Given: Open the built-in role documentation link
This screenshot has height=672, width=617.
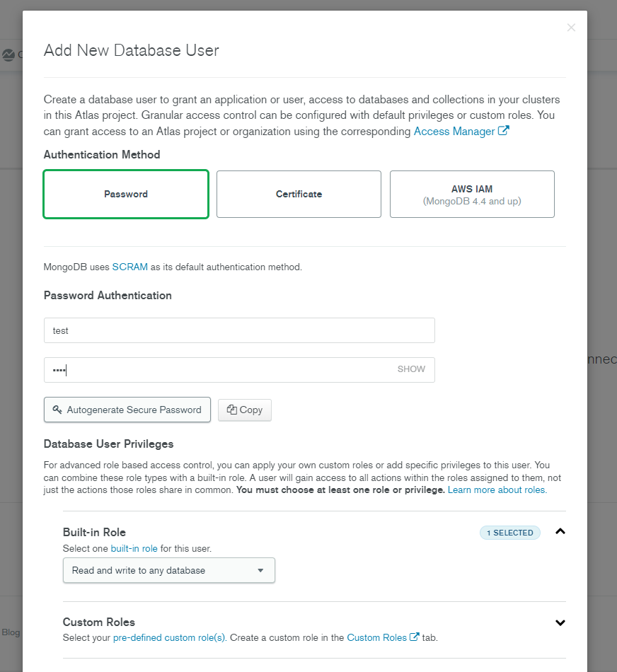Looking at the screenshot, I should [134, 549].
